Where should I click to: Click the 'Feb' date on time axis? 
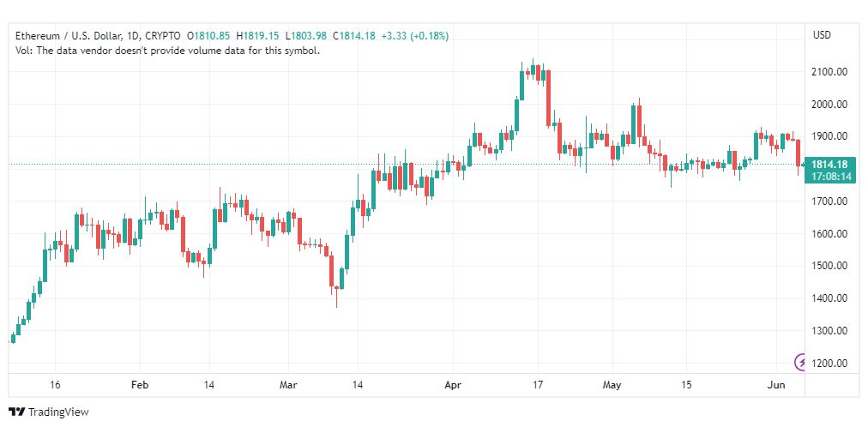click(141, 385)
